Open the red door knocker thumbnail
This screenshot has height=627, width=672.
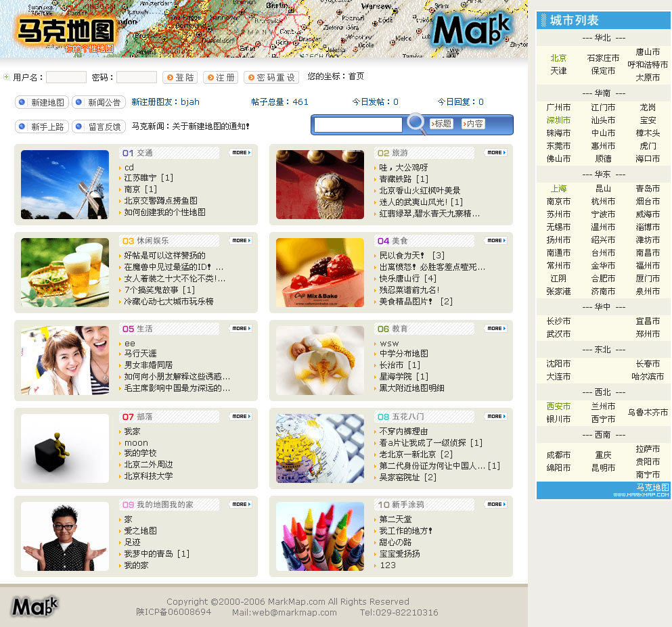319,185
